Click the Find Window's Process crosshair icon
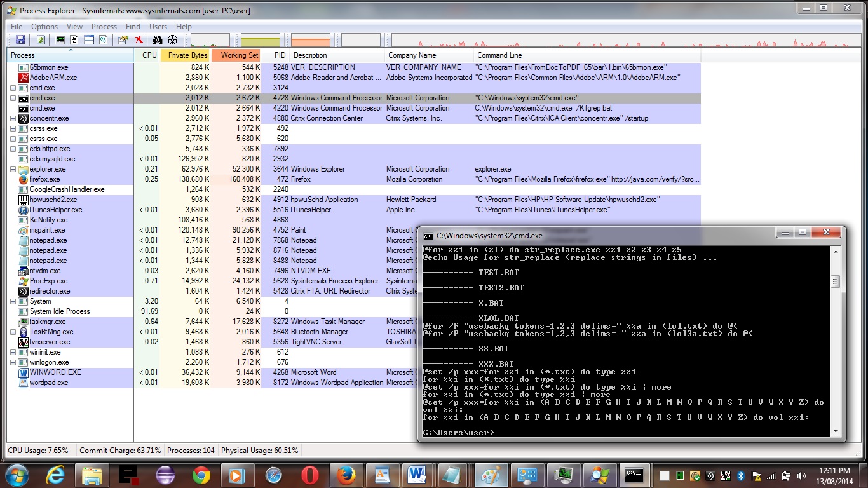 point(172,40)
